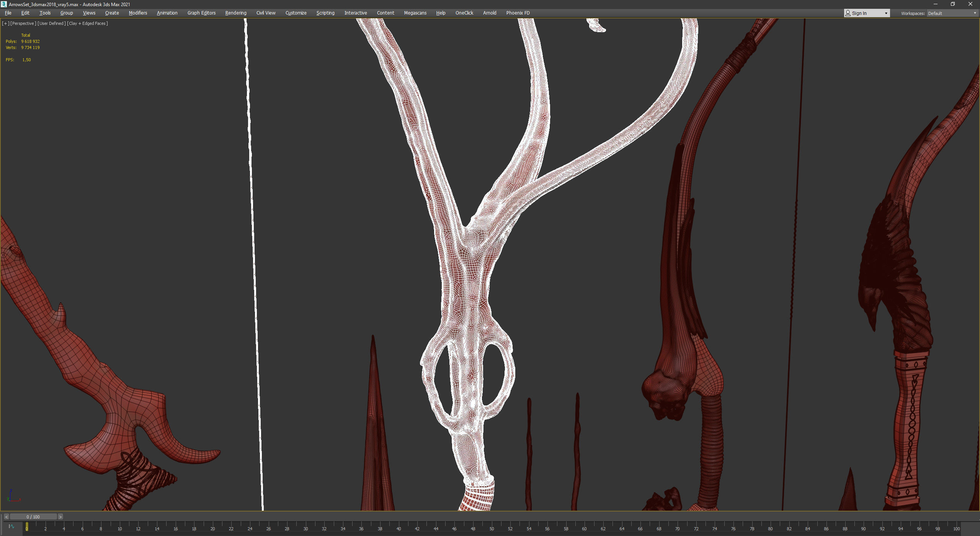Click the 0 / 100 time slider
This screenshot has height=536, width=980.
tap(33, 517)
